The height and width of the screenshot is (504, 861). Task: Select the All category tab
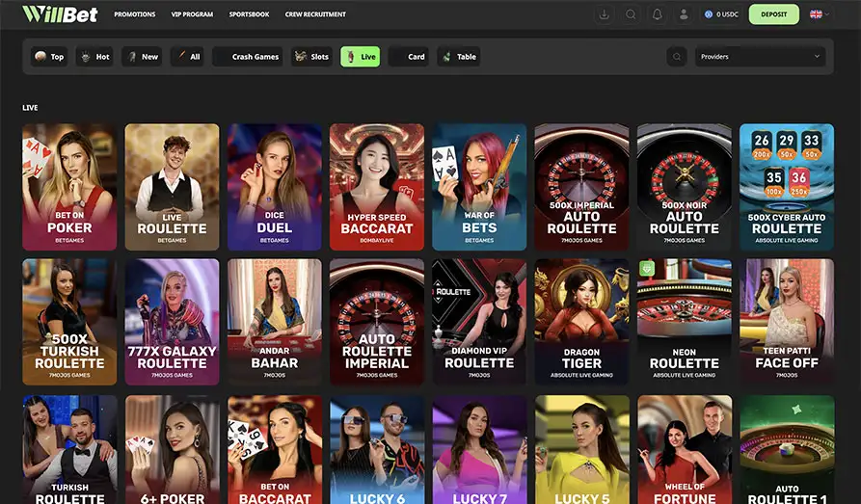(x=187, y=57)
